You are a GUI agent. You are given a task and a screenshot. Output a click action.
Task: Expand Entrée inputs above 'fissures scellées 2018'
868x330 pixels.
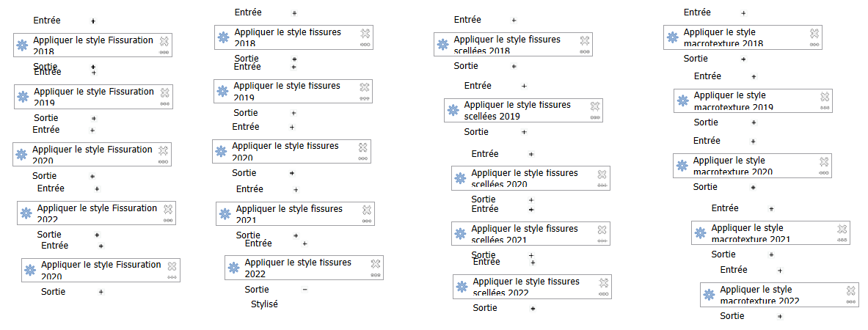click(x=514, y=20)
